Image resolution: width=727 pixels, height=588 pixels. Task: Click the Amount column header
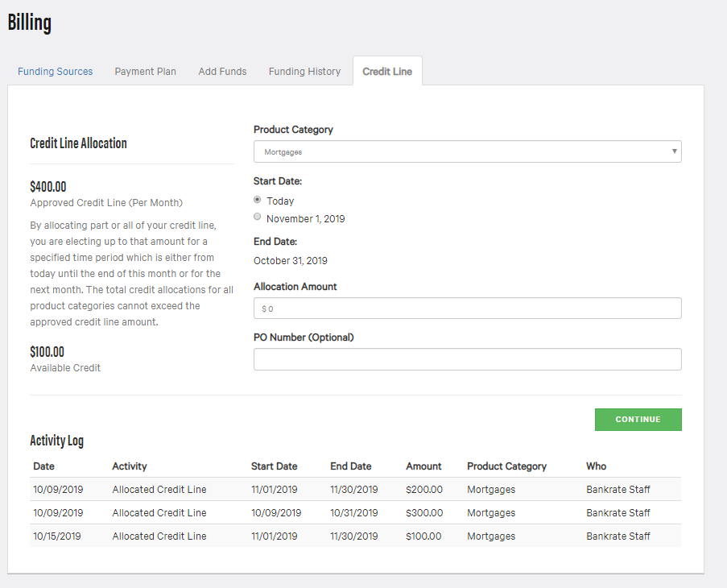pos(423,466)
